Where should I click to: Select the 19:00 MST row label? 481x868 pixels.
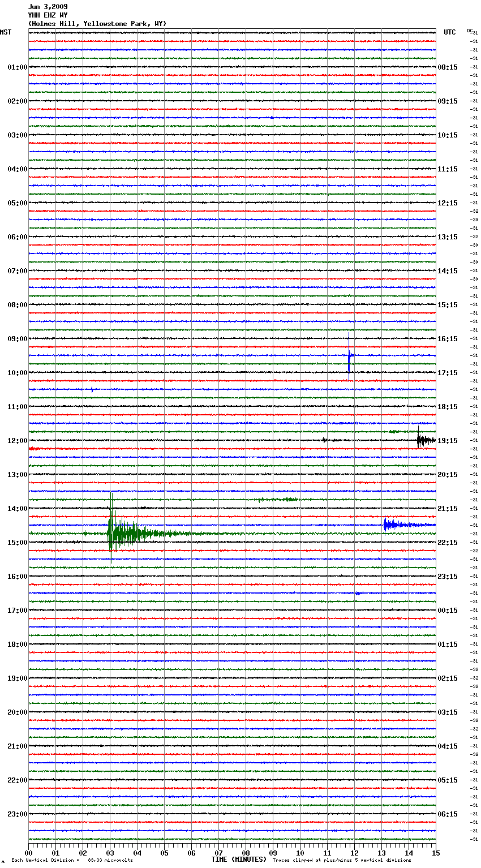point(18,678)
